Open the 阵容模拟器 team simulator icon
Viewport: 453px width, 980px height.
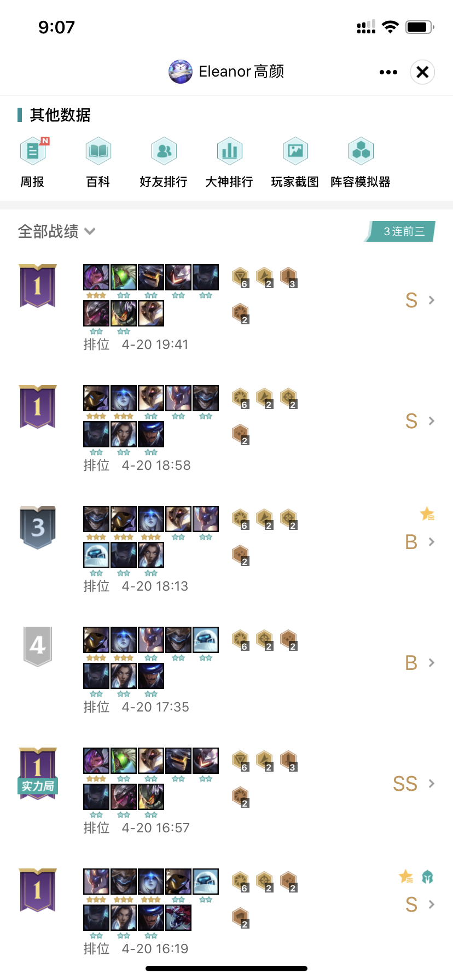tap(361, 151)
